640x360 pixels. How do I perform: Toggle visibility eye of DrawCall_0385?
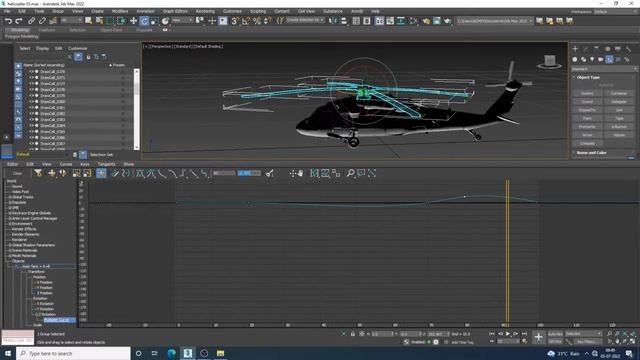(31, 132)
